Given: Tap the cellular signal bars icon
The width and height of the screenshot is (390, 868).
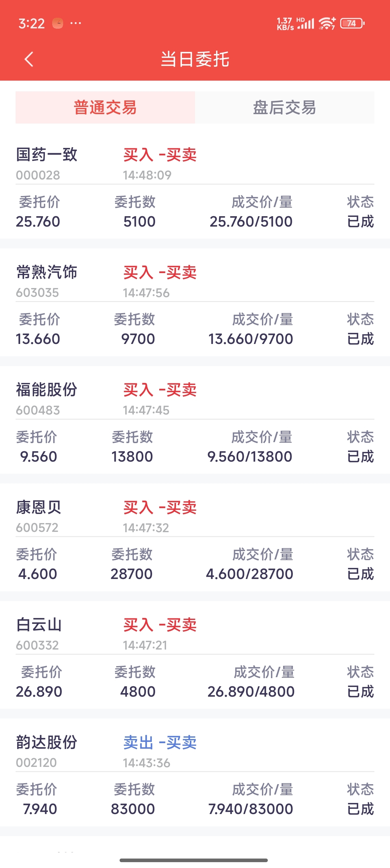Looking at the screenshot, I should 305,23.
